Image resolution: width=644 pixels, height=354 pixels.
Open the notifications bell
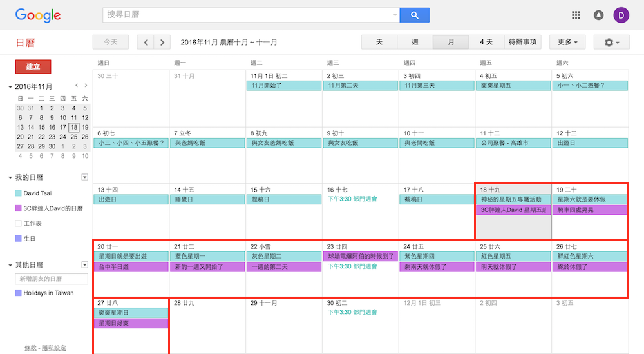598,15
